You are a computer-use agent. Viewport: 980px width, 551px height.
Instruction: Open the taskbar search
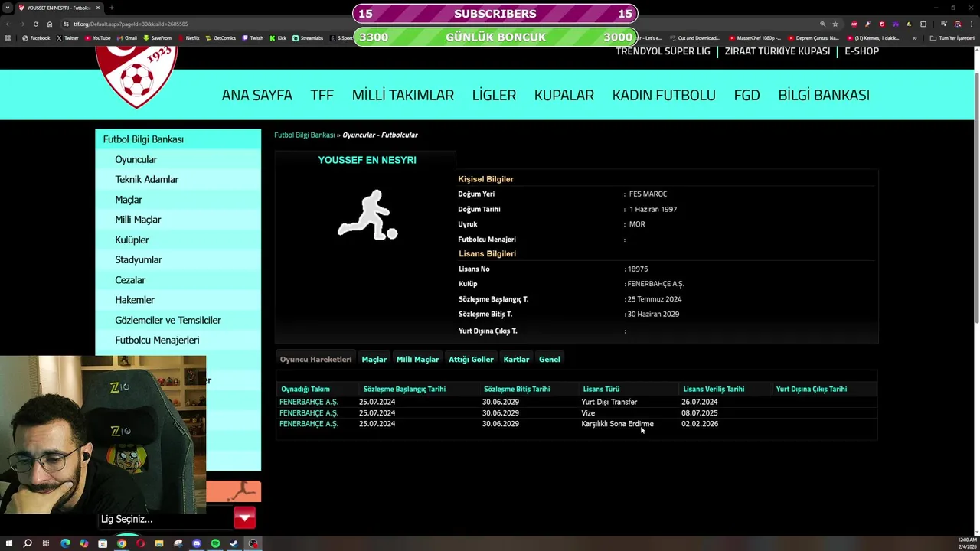pos(28,543)
